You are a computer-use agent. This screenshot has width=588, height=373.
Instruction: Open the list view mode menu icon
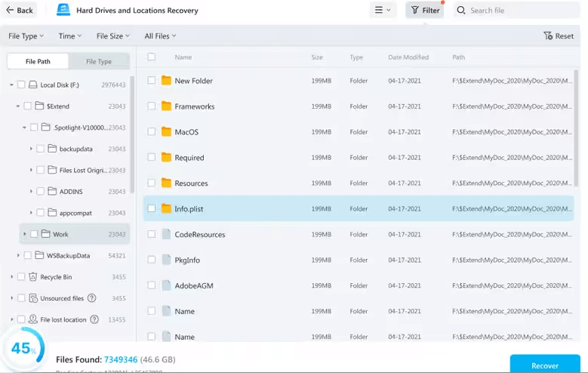pos(379,11)
